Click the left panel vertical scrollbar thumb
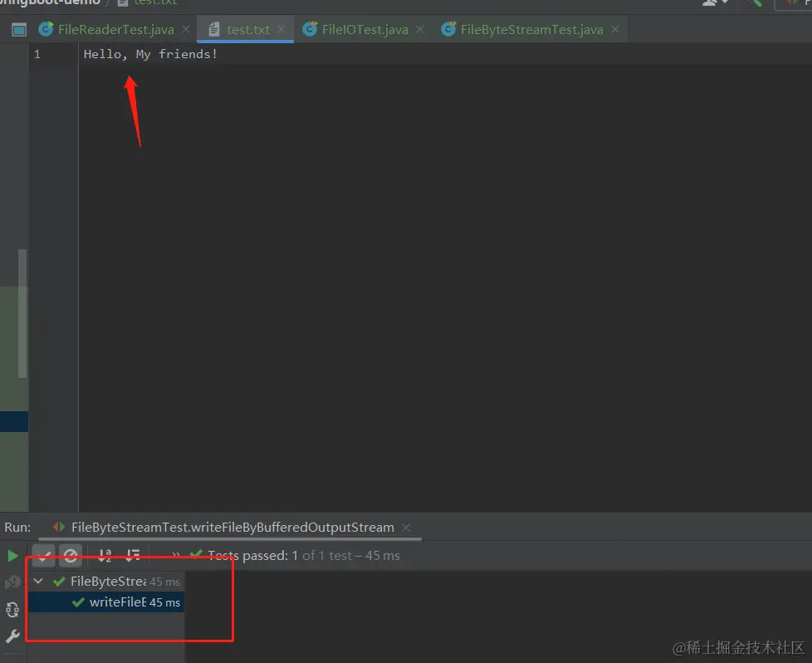Image resolution: width=812 pixels, height=663 pixels. pyautogui.click(x=22, y=313)
